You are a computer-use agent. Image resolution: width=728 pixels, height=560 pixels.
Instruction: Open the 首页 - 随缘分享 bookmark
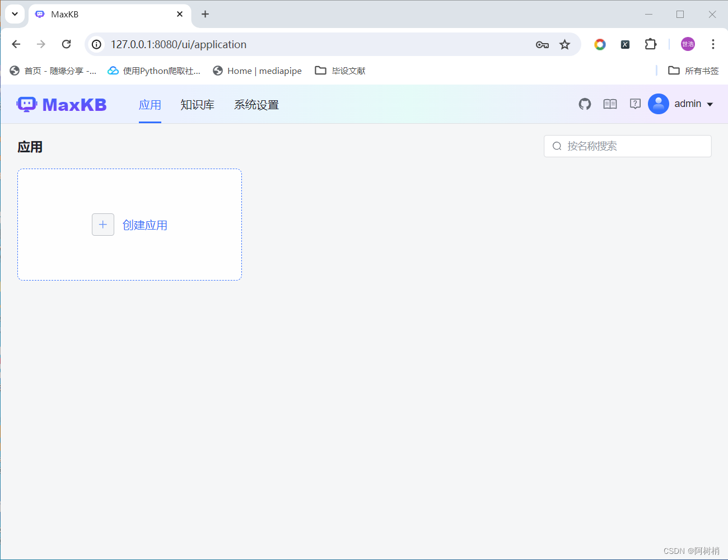click(x=53, y=71)
